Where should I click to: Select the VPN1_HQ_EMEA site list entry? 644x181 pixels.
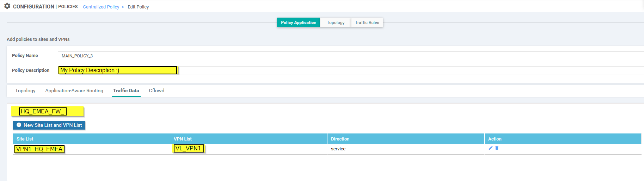(39, 149)
